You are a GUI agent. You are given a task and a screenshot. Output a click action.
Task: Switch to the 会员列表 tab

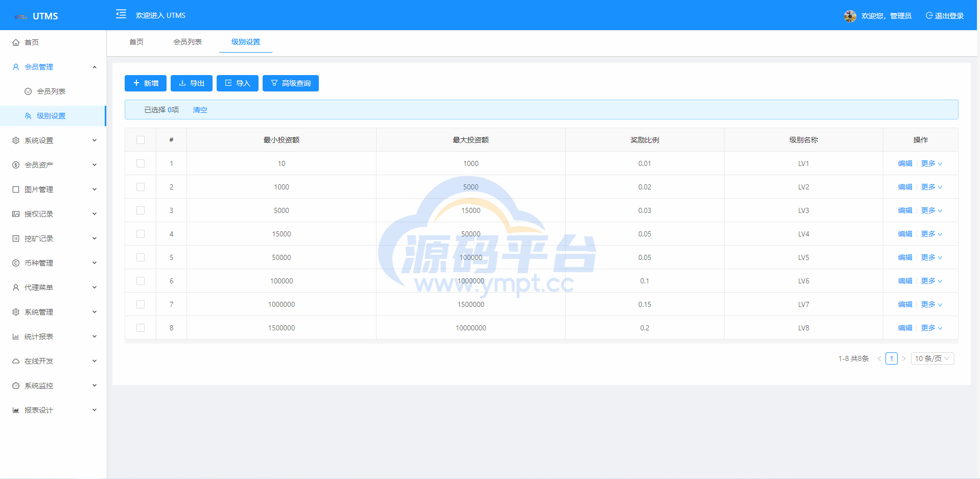188,42
